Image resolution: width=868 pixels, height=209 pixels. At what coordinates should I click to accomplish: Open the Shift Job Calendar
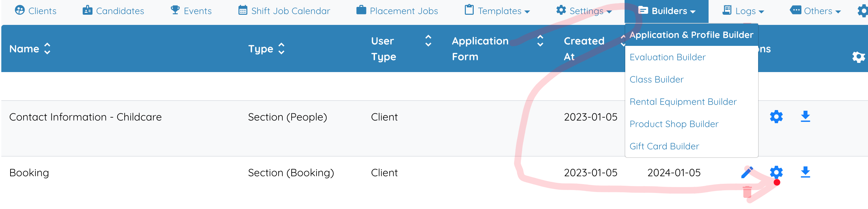point(284,11)
